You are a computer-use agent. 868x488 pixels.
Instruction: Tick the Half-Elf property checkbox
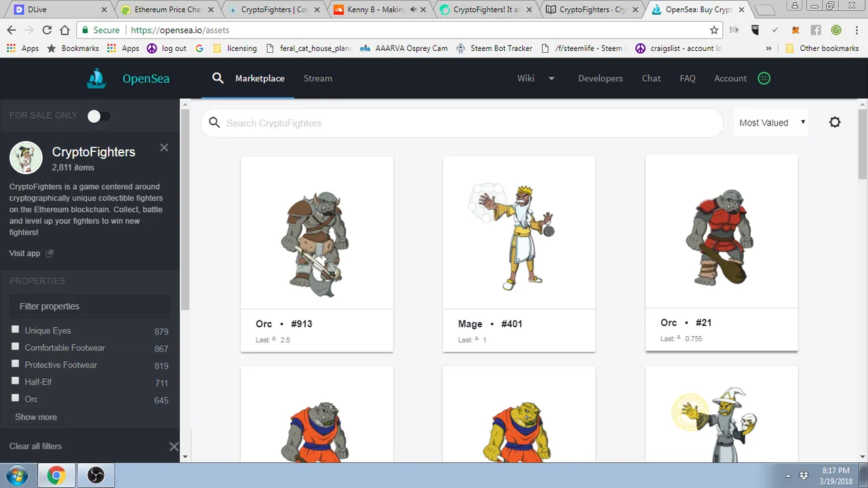pos(16,381)
